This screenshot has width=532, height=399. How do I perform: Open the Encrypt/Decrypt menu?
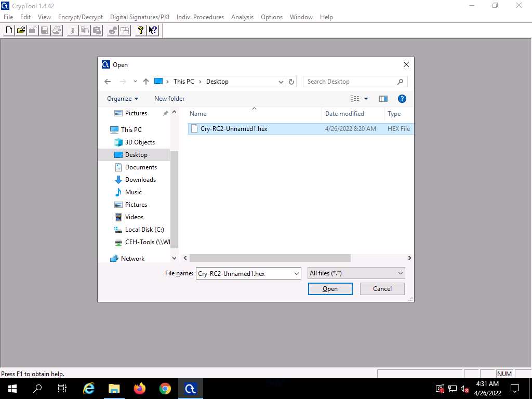click(81, 17)
